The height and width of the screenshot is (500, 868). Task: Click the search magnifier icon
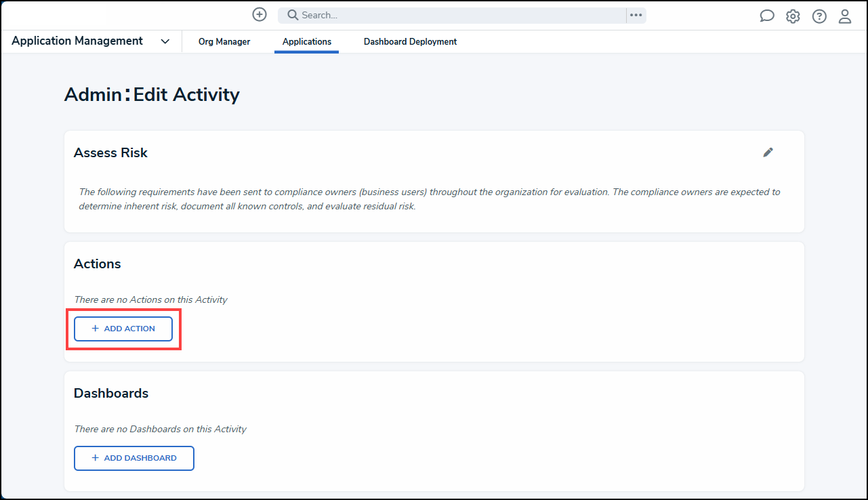tap(293, 15)
